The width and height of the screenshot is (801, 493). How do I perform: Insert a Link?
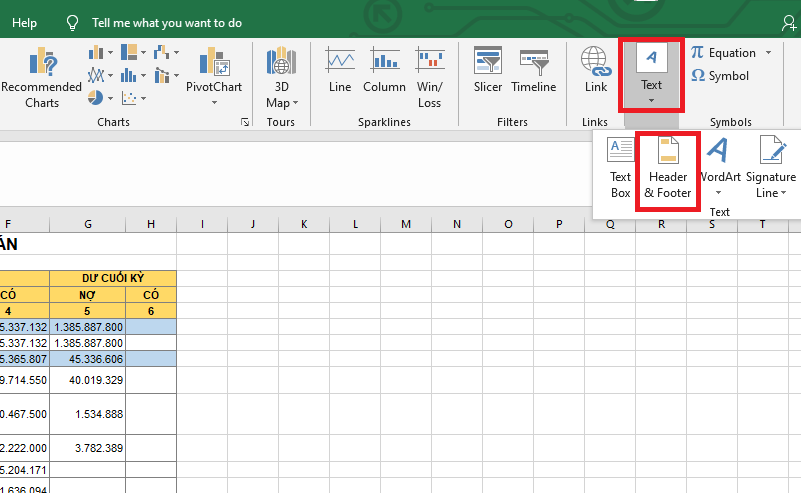(596, 70)
